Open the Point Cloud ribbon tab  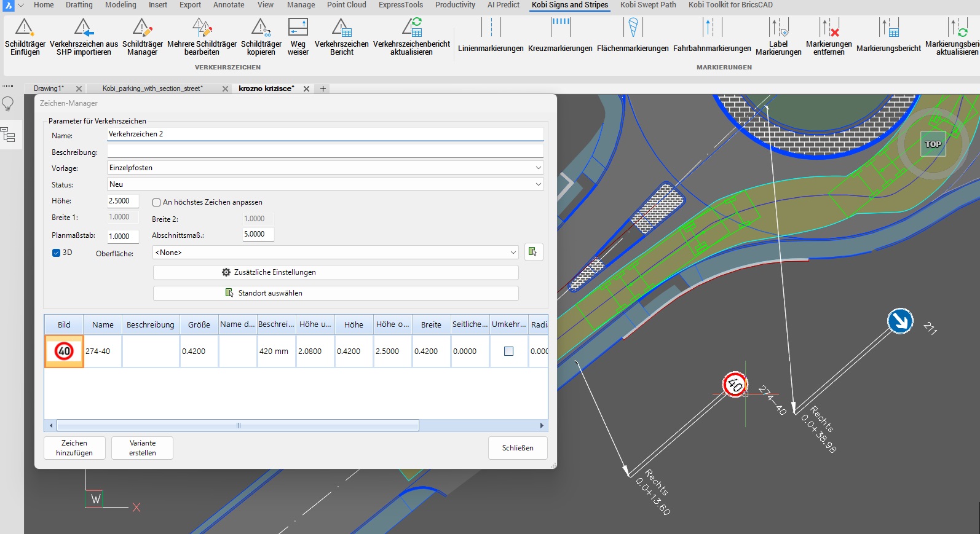[347, 5]
